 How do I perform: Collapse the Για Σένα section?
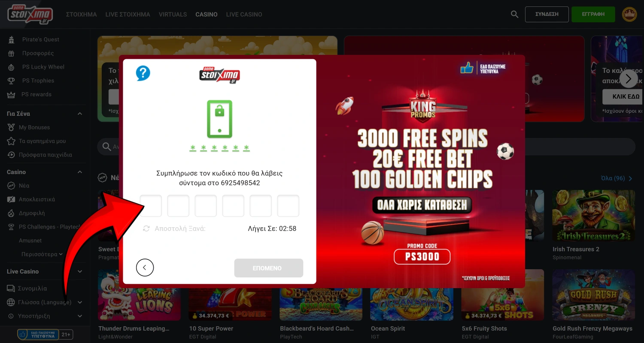(x=80, y=114)
